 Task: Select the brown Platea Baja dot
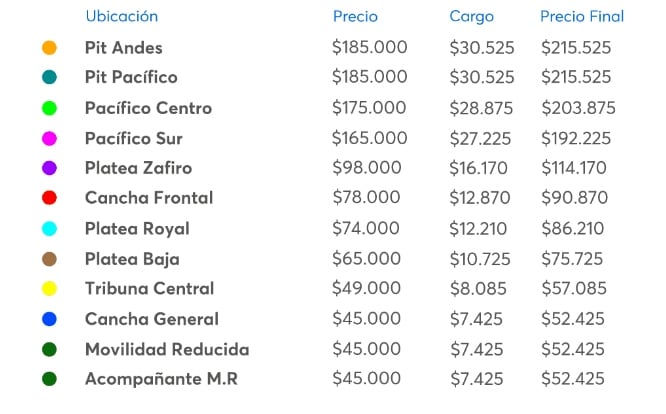click(x=49, y=259)
